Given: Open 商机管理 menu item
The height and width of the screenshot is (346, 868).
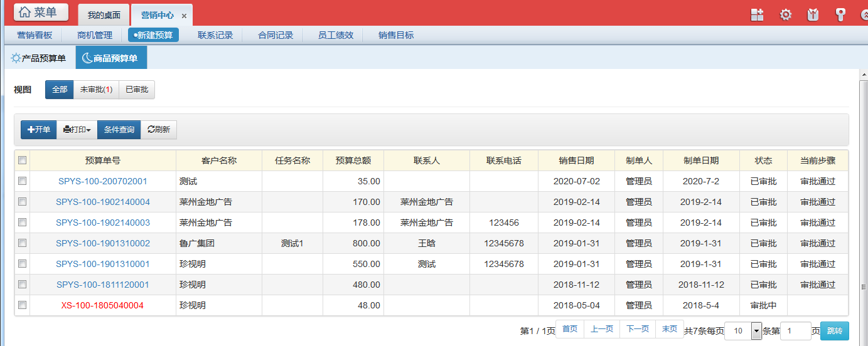Looking at the screenshot, I should [95, 35].
